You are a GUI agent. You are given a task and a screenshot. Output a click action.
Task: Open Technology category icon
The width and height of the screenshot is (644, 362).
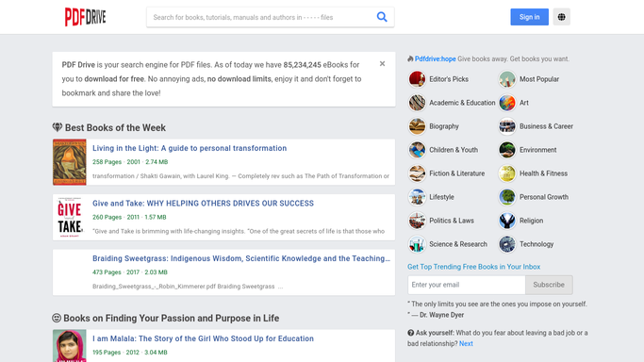507,244
